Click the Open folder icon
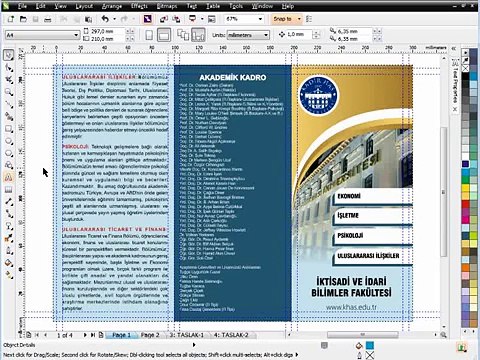Image resolution: width=480 pixels, height=360 pixels. click(x=23, y=19)
